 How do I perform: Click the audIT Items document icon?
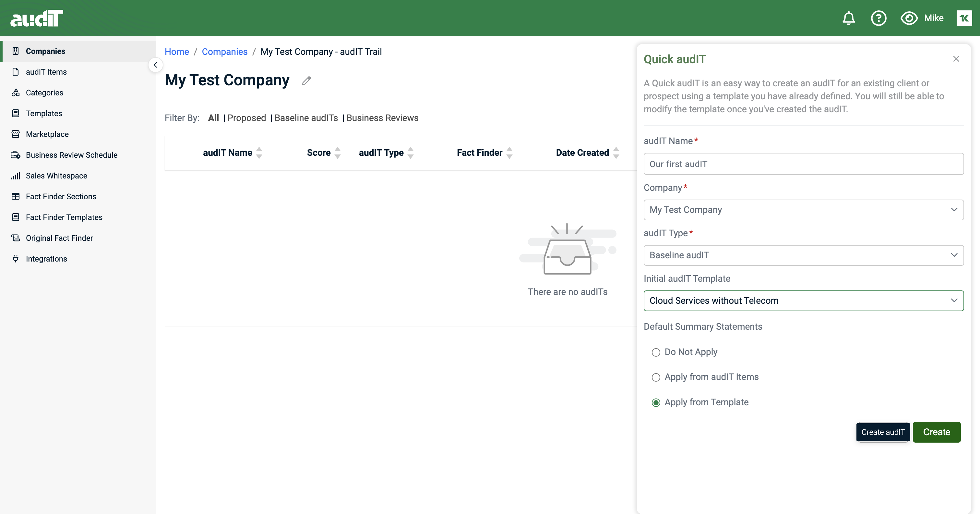pyautogui.click(x=16, y=72)
